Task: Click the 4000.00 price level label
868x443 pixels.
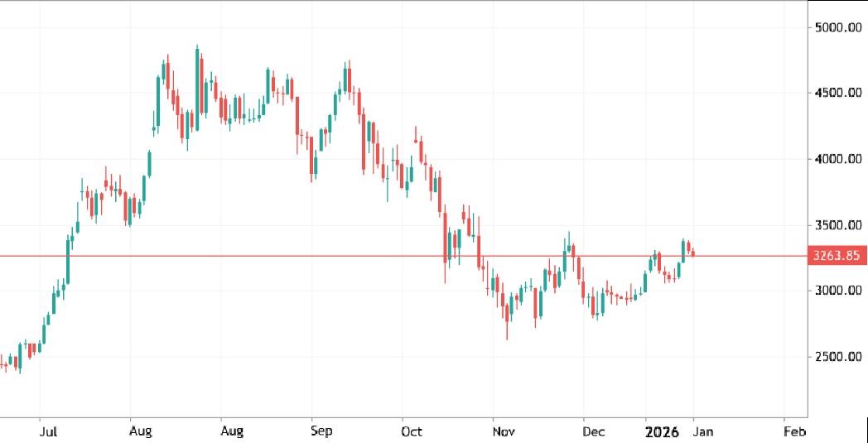Action: [837, 159]
